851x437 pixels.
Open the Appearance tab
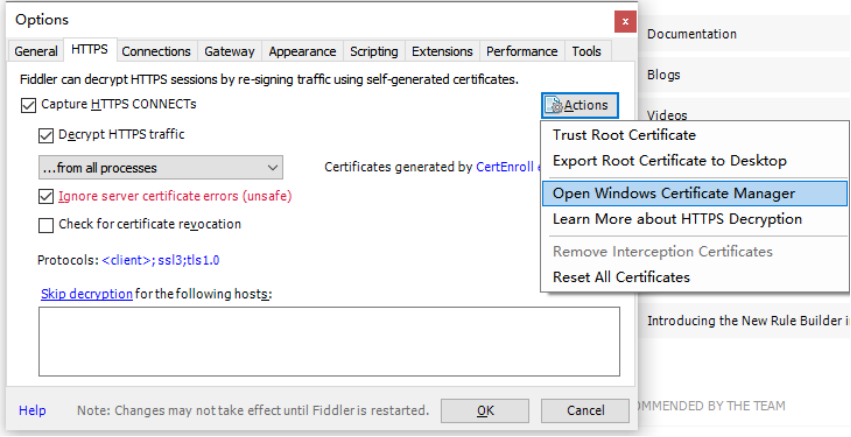coord(302,51)
